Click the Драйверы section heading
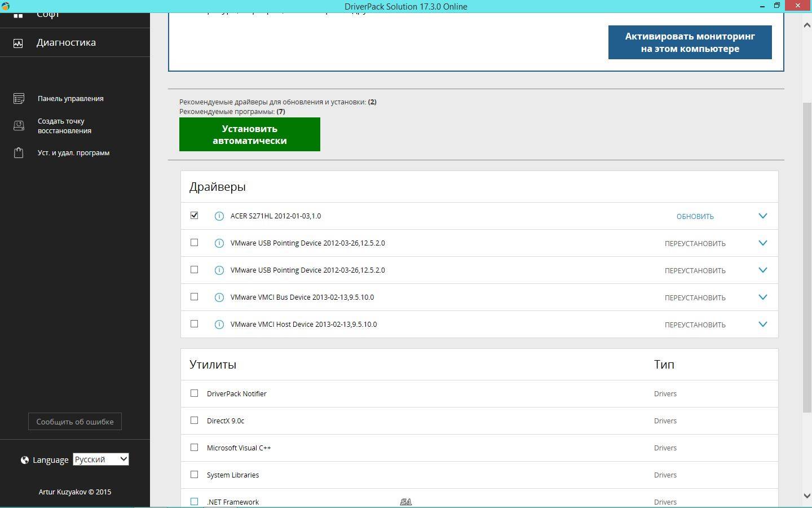Viewport: 812px width, 508px height. coord(218,187)
